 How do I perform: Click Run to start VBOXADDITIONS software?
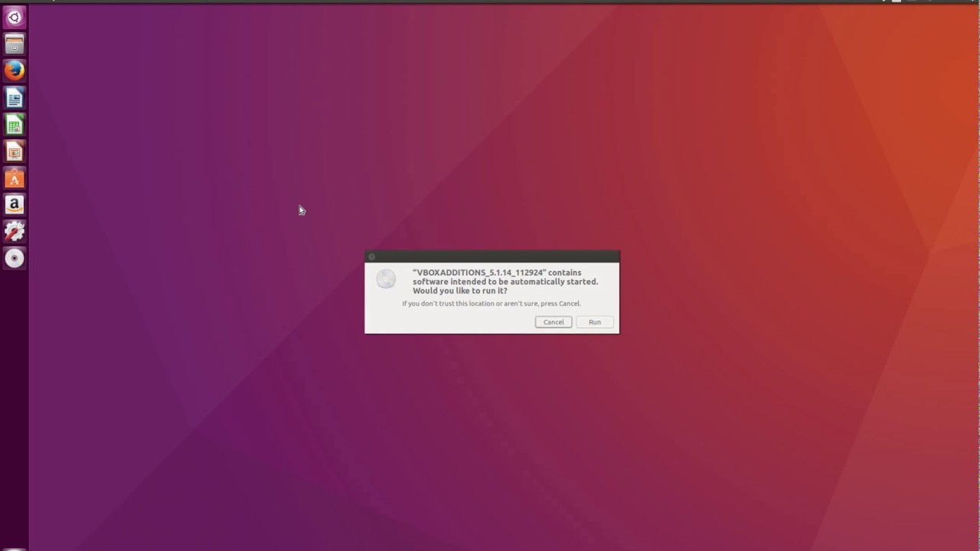tap(595, 322)
